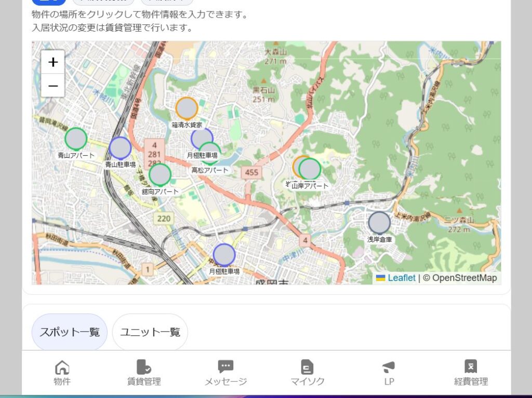Click the 館向アパート marker on map

coord(160,175)
